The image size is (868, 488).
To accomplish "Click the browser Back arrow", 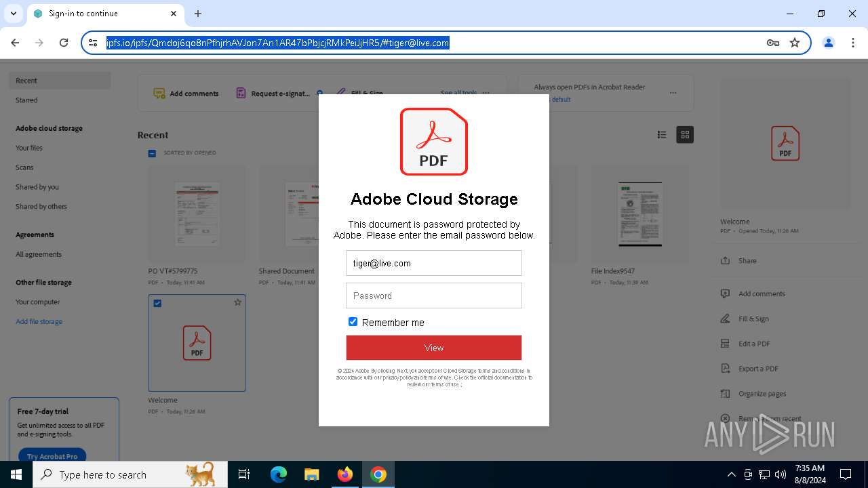I will pyautogui.click(x=15, y=43).
